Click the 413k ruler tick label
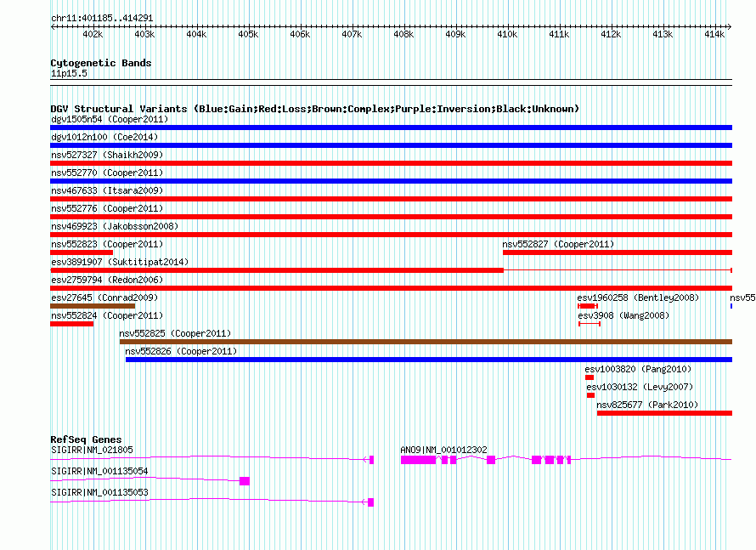Viewport: 756px width, 550px height. click(663, 34)
